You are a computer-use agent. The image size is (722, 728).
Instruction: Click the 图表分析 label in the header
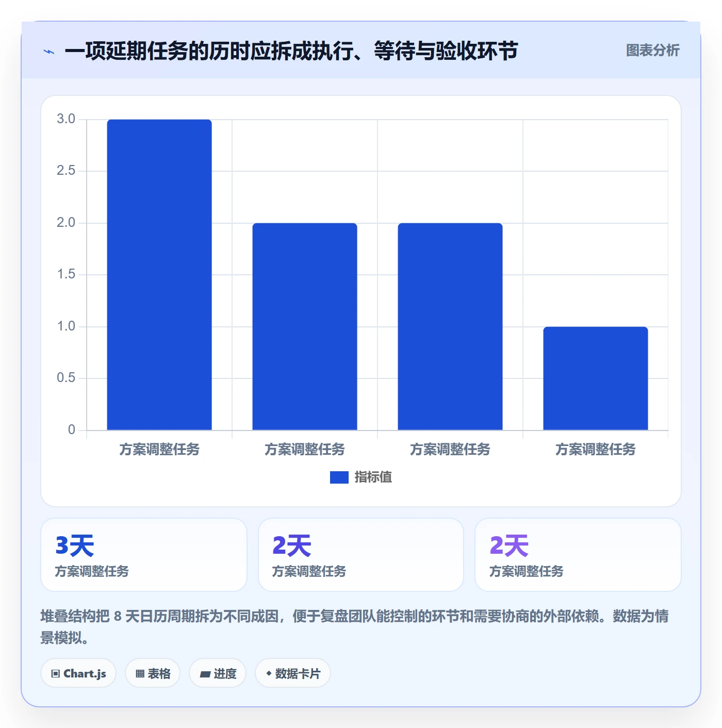[652, 51]
